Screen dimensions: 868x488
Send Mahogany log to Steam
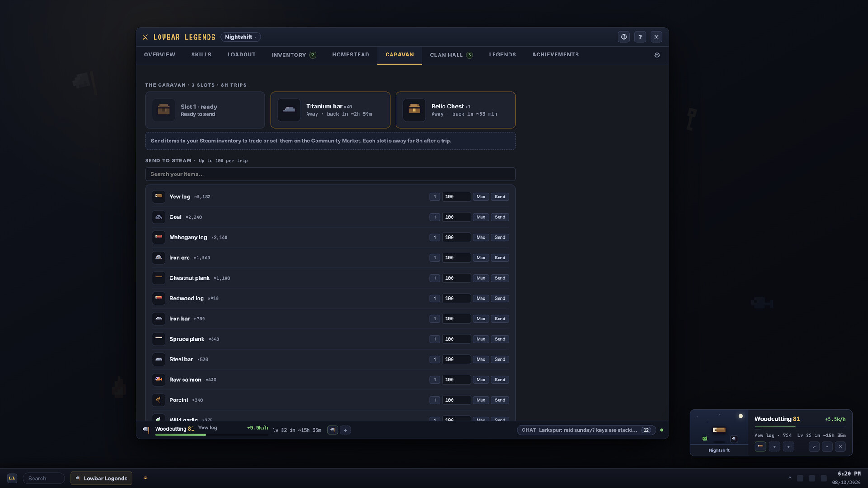click(500, 237)
